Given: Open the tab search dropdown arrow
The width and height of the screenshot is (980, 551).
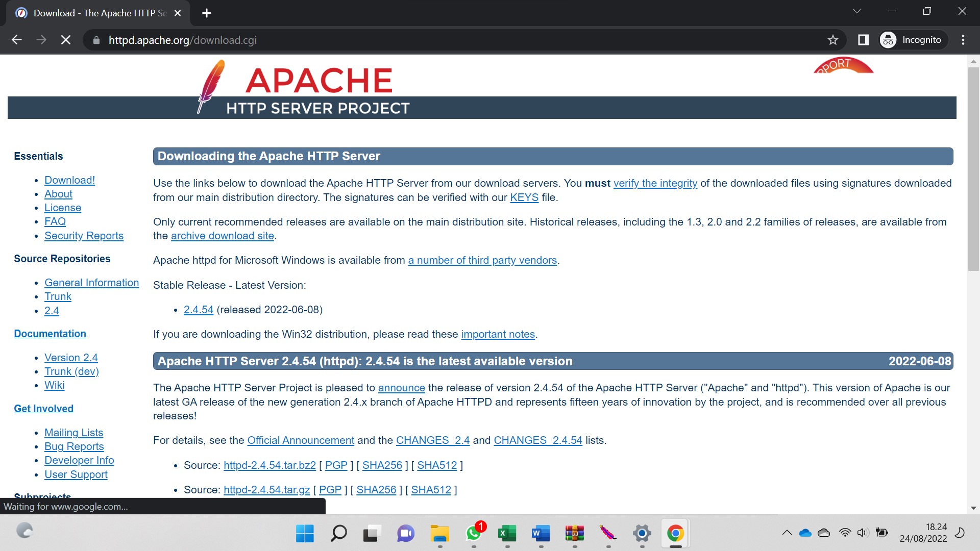Looking at the screenshot, I should click(x=857, y=11).
